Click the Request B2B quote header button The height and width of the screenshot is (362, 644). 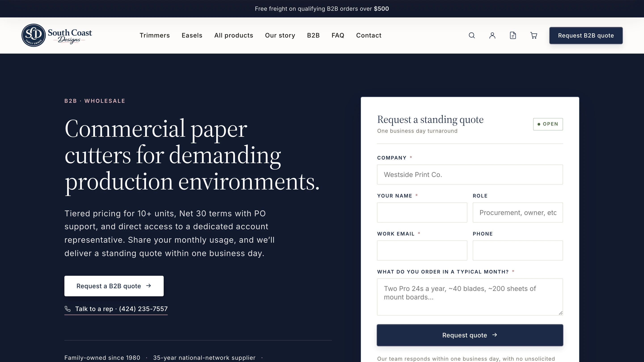click(586, 36)
